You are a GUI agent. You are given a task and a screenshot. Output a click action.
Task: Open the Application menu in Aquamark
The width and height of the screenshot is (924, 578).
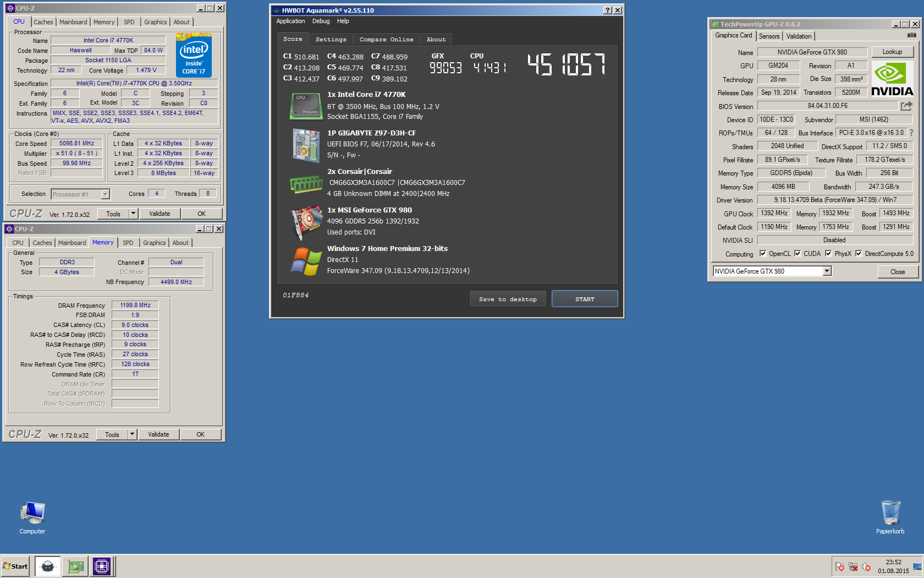[x=290, y=21]
